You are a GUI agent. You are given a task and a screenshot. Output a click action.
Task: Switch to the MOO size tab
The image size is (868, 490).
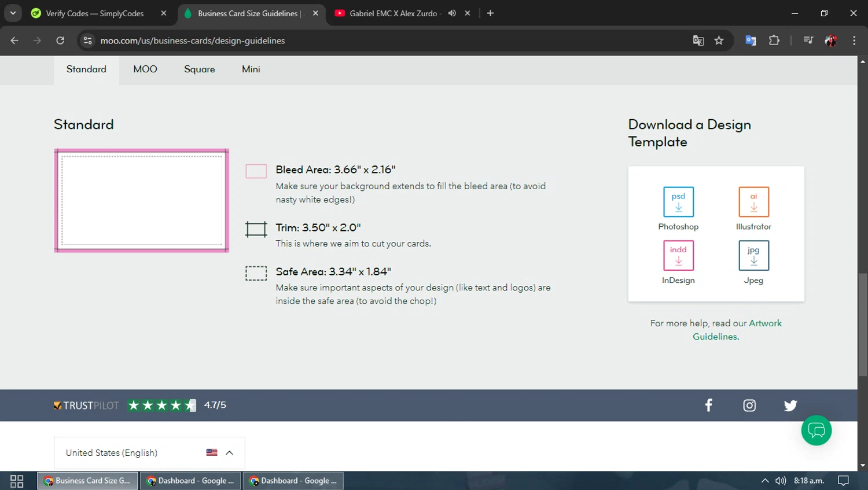pyautogui.click(x=145, y=69)
